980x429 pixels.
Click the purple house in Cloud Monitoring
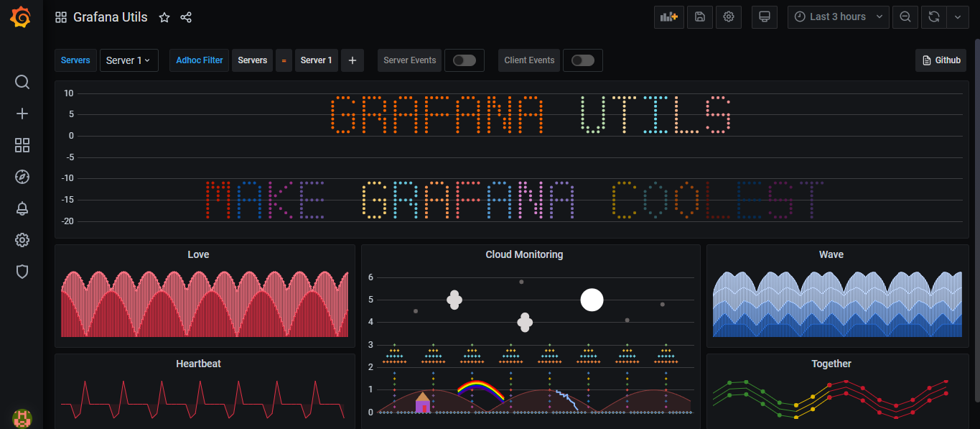point(423,402)
